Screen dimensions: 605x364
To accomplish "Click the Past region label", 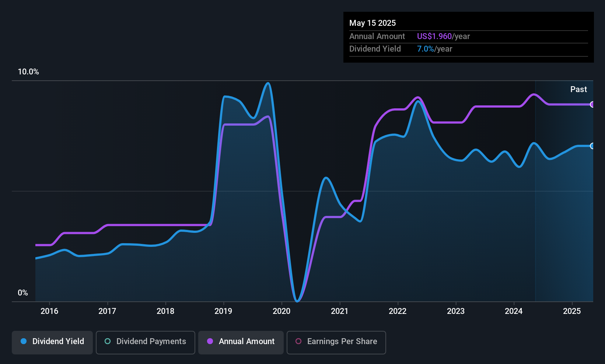I will 578,90.
